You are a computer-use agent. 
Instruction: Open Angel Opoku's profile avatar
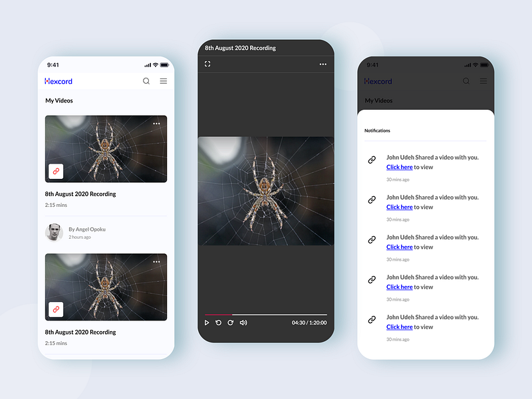pos(54,232)
